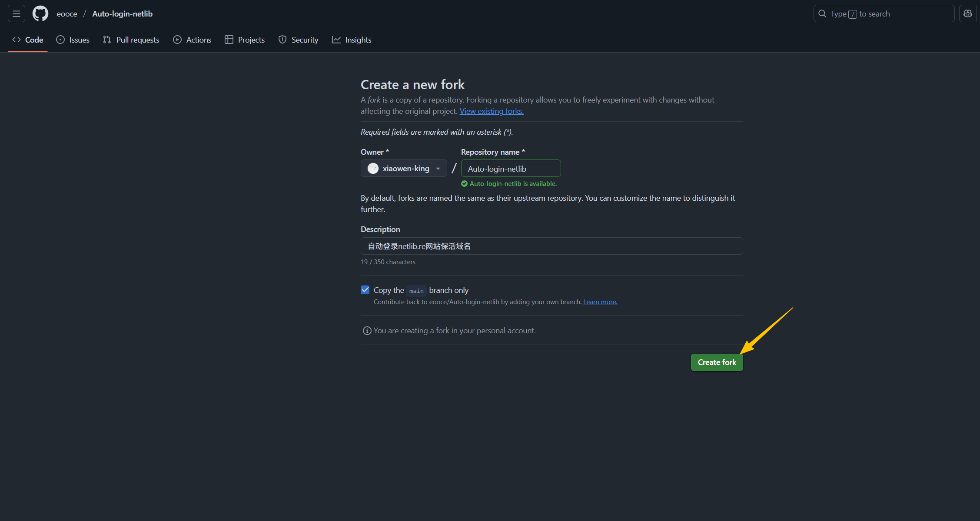
Task: Uncheck Copy the main branch only
Action: point(365,290)
